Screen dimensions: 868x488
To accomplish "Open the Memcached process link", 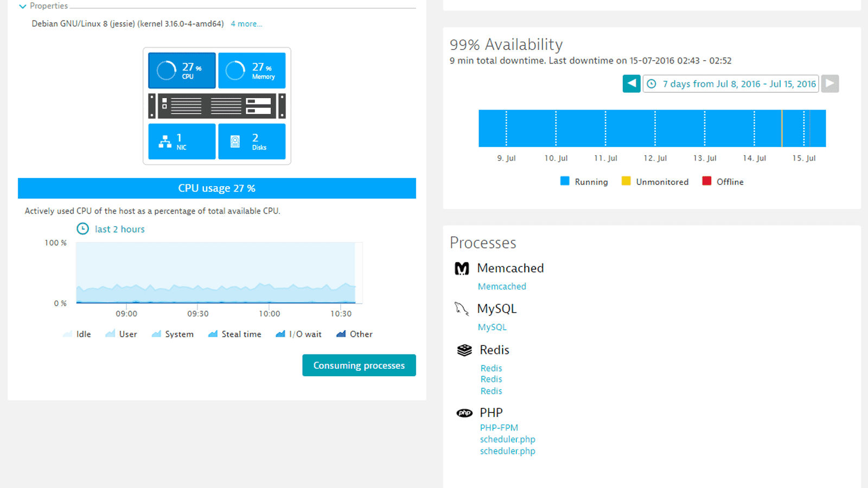I will click(x=502, y=286).
